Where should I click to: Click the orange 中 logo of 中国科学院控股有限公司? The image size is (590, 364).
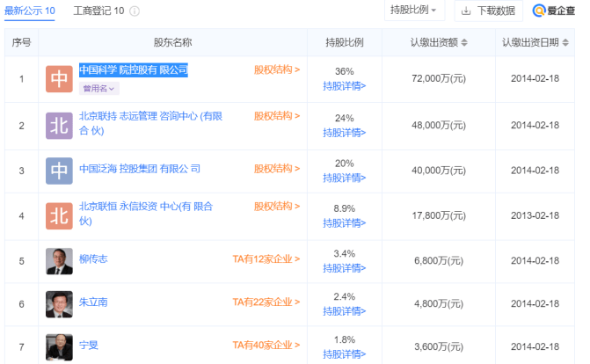(x=59, y=79)
